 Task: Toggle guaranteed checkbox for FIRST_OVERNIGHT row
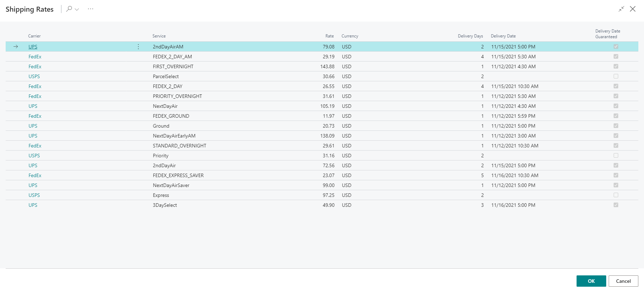pos(616,66)
